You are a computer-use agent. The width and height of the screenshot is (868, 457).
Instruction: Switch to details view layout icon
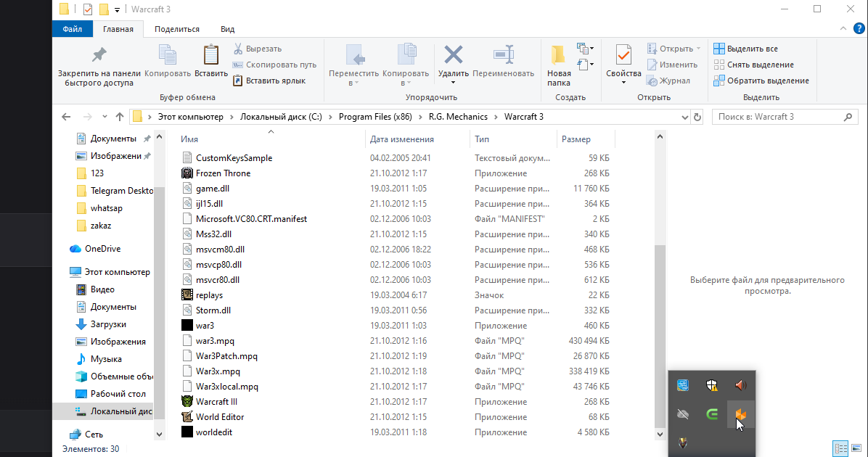840,448
